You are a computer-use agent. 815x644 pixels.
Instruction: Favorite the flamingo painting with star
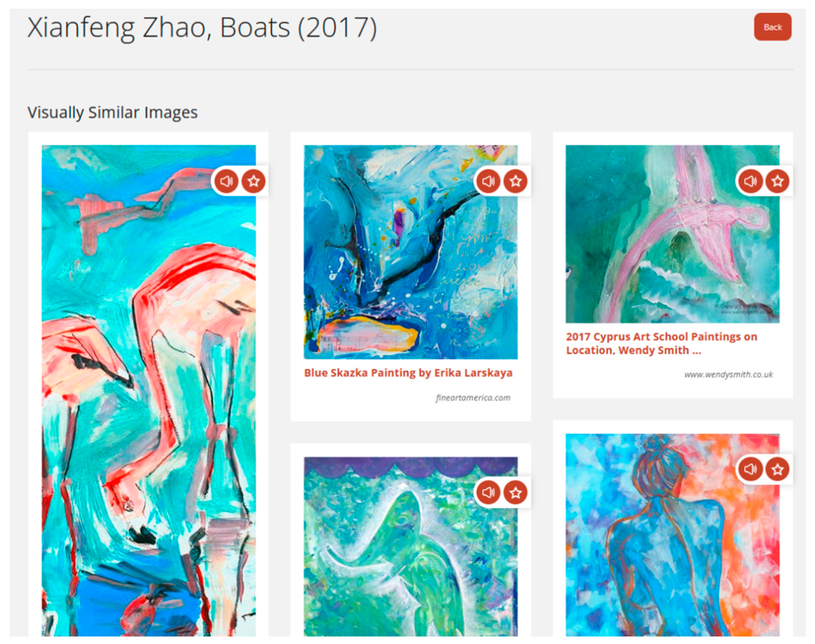click(253, 181)
